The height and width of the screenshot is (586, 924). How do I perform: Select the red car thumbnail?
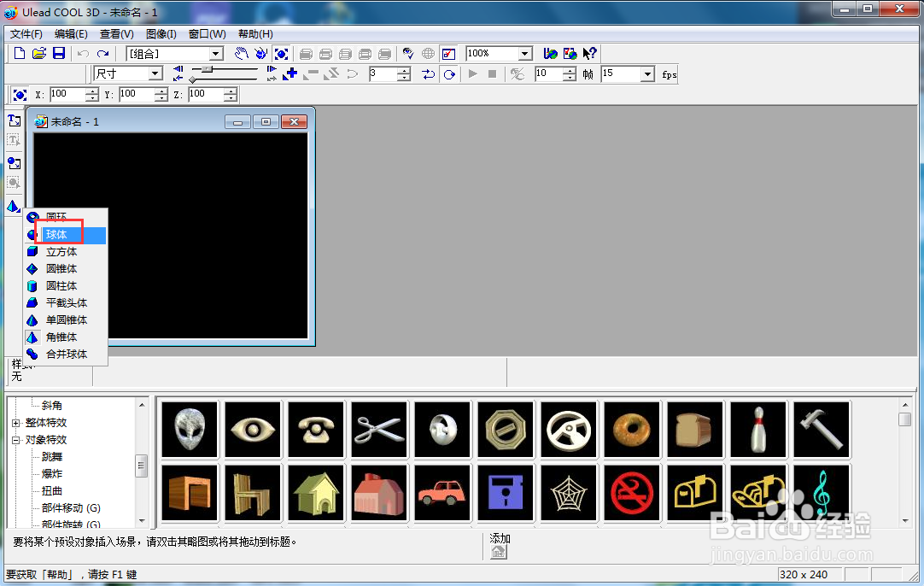442,493
